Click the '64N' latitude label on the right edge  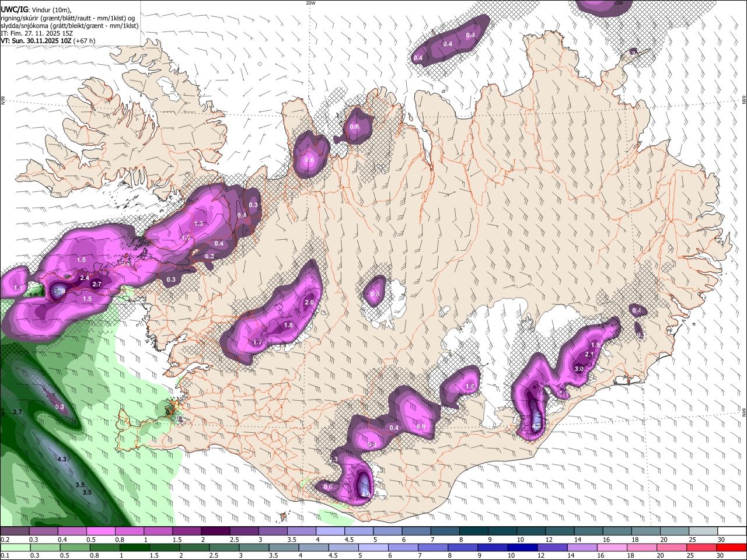(744, 412)
